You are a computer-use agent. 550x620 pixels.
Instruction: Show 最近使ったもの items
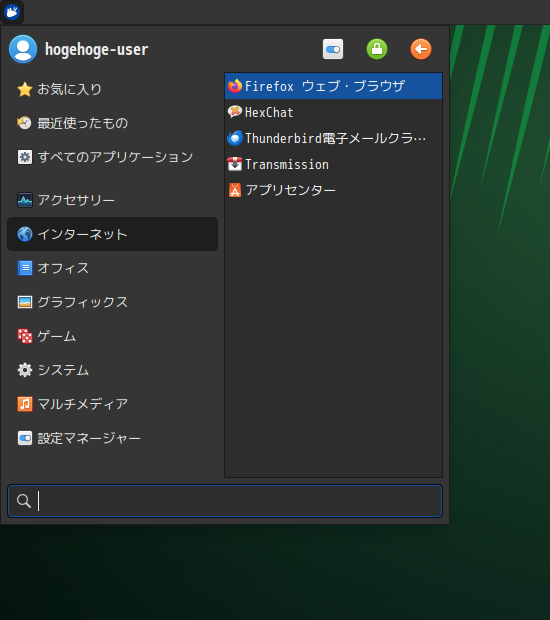(112, 123)
